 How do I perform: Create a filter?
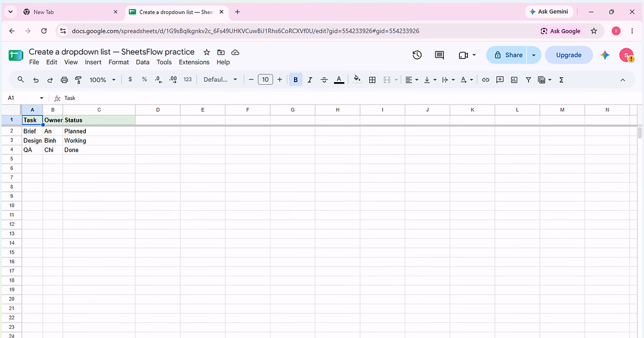[528, 79]
